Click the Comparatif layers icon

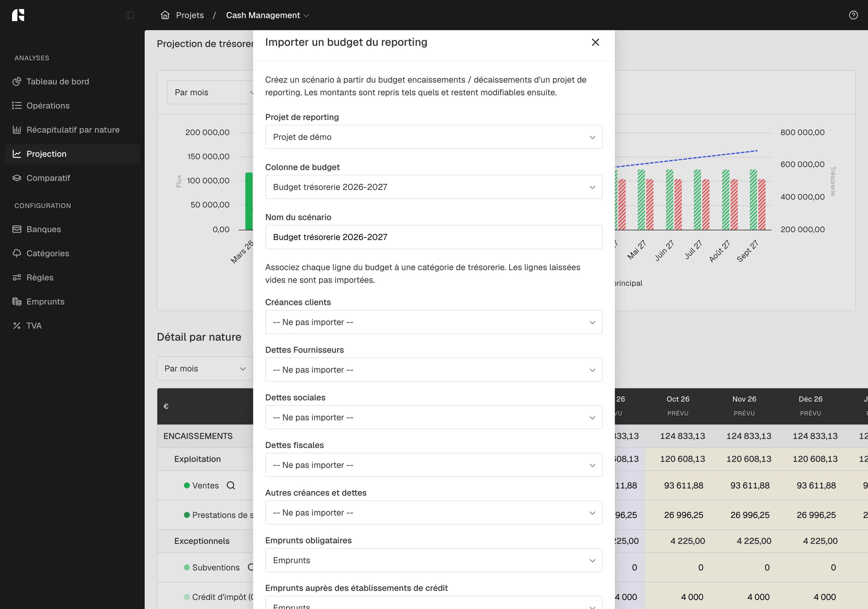click(17, 178)
